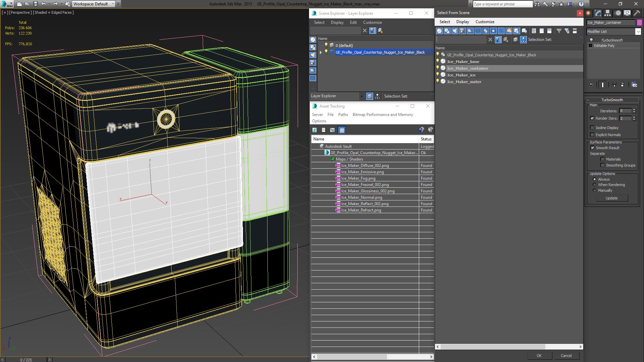
Task: Click Cancel in Select From Scene dialog
Action: click(x=566, y=356)
